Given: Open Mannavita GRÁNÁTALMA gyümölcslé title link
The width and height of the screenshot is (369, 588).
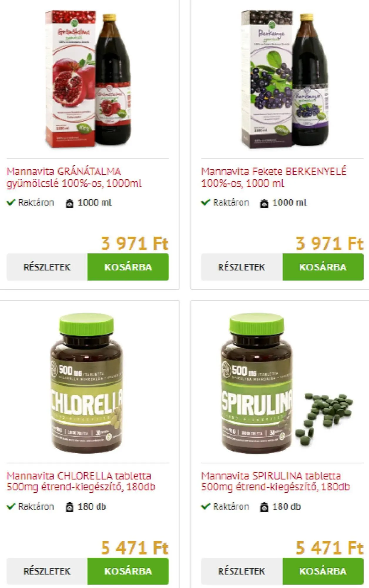Looking at the screenshot, I should (x=74, y=177).
